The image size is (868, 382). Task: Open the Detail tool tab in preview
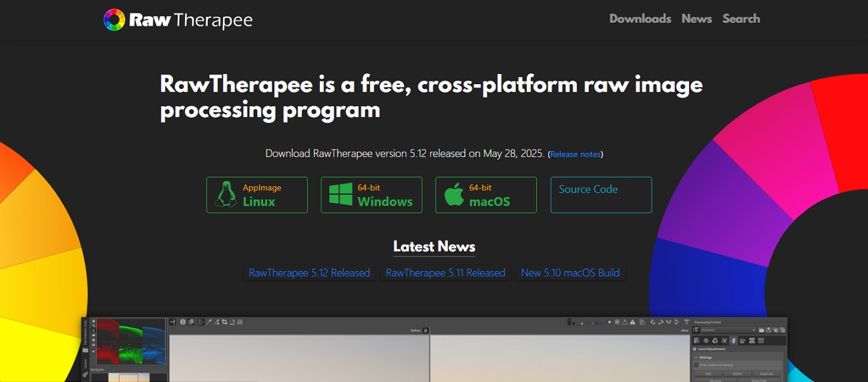(x=706, y=341)
